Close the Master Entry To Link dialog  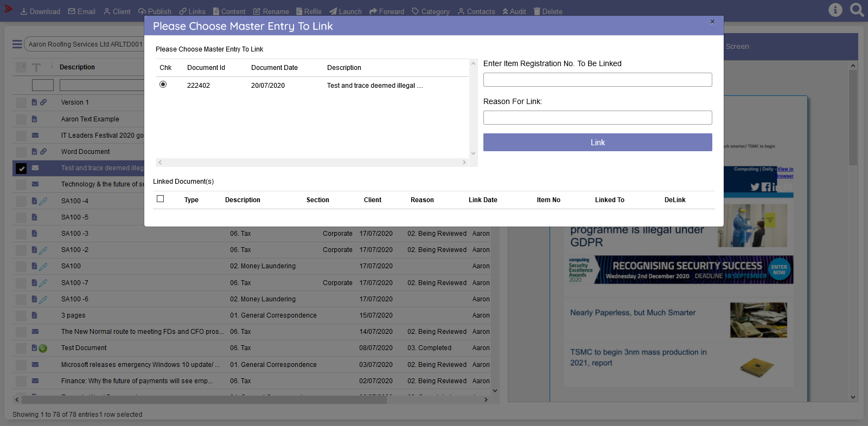point(712,22)
